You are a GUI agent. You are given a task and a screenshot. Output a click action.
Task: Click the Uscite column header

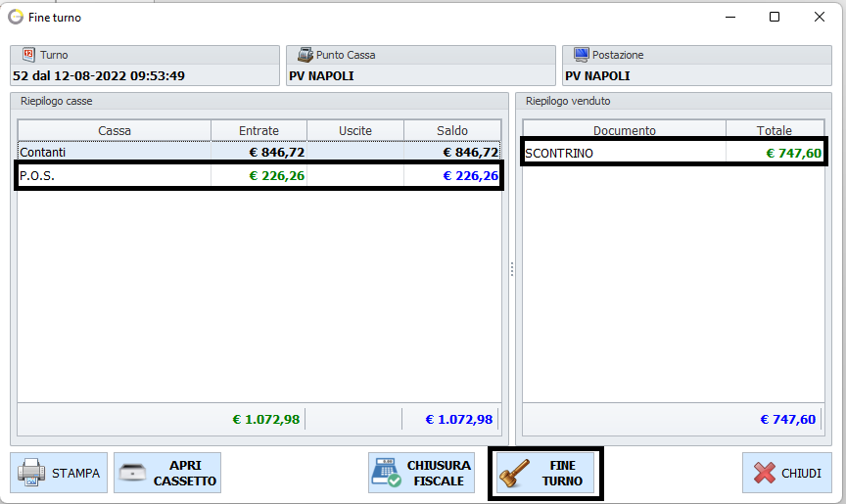355,130
